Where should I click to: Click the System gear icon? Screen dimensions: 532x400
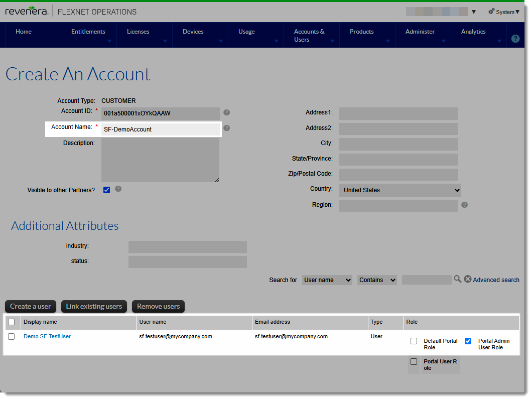(491, 12)
